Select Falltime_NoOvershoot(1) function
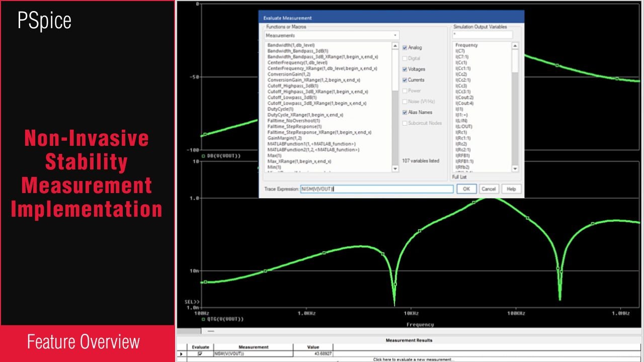 [x=294, y=121]
